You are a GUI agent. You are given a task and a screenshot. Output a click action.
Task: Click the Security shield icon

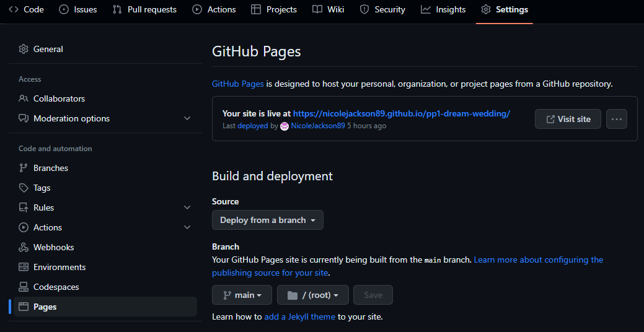tap(364, 9)
